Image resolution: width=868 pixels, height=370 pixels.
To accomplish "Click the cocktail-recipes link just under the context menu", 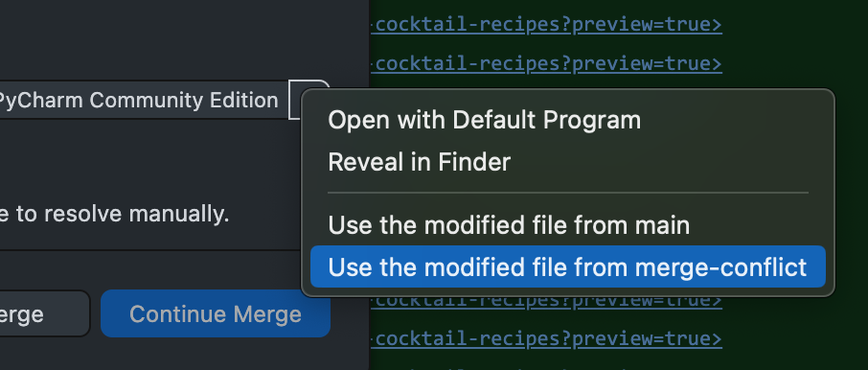I will tap(548, 301).
